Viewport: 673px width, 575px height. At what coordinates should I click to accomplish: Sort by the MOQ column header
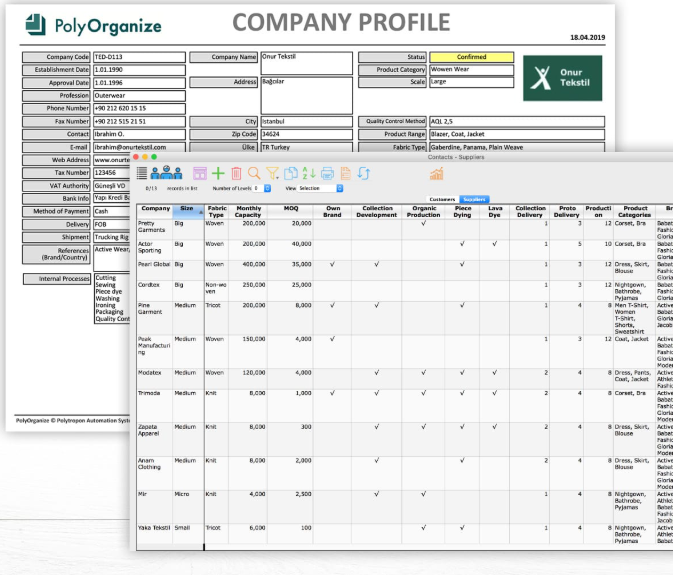(291, 212)
